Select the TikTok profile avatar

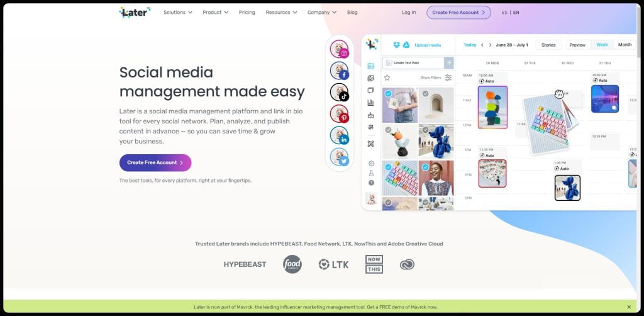[x=339, y=93]
